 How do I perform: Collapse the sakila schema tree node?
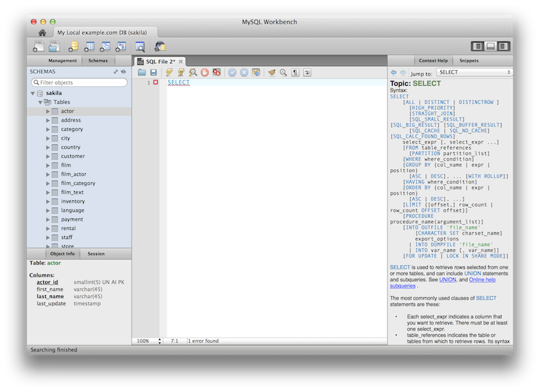32,93
